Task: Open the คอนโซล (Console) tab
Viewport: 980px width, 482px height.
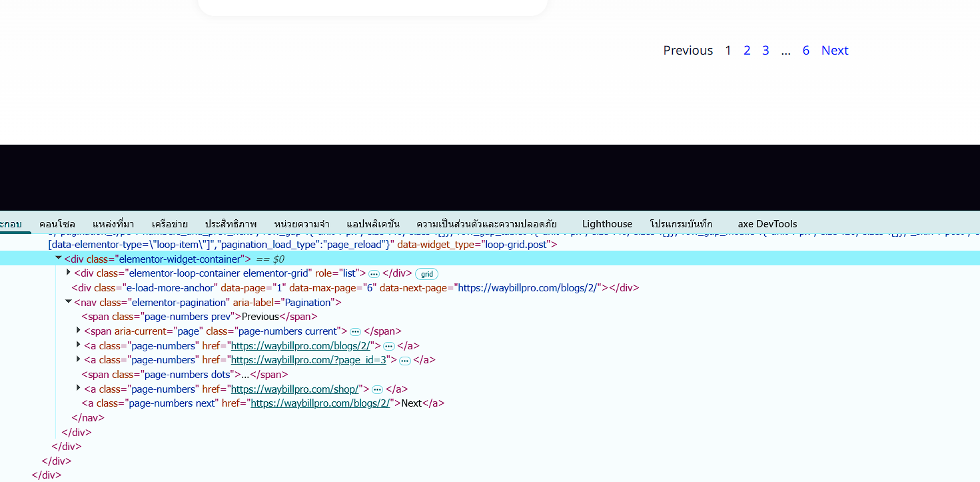Action: click(x=57, y=224)
